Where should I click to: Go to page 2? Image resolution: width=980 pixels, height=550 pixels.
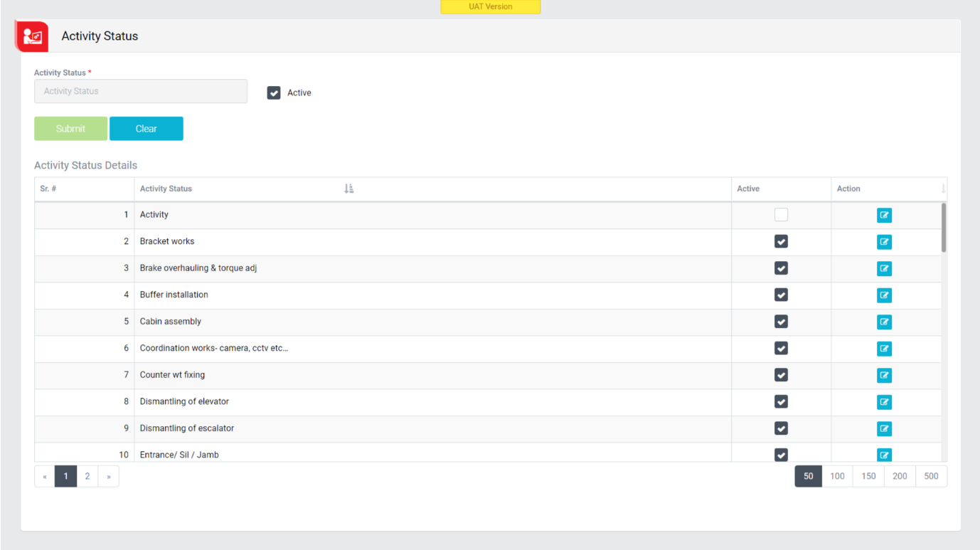click(87, 476)
